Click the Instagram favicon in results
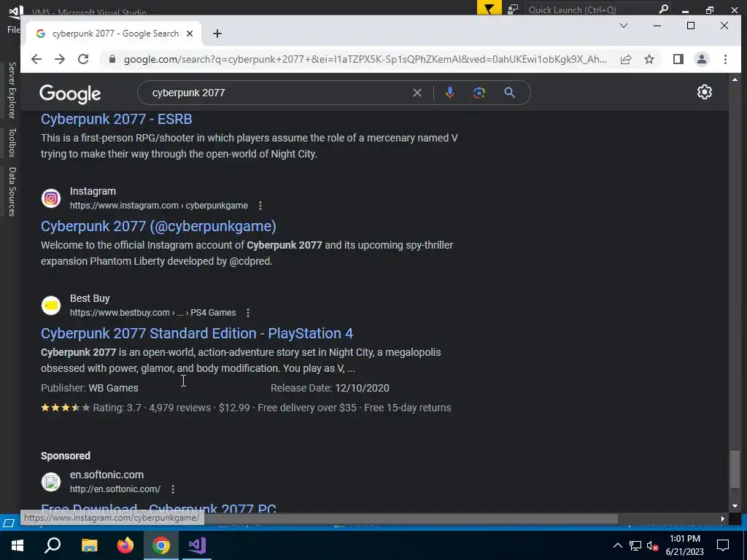The image size is (747, 560). pos(51,198)
